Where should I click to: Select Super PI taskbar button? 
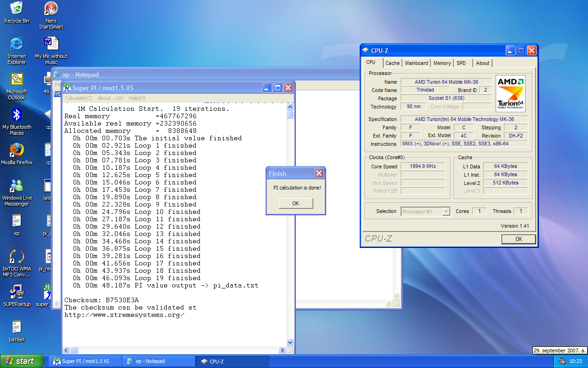[85, 361]
